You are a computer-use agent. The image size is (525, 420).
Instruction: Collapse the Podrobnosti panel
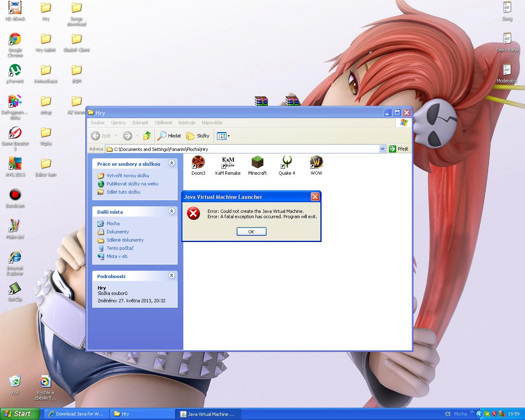(x=172, y=276)
